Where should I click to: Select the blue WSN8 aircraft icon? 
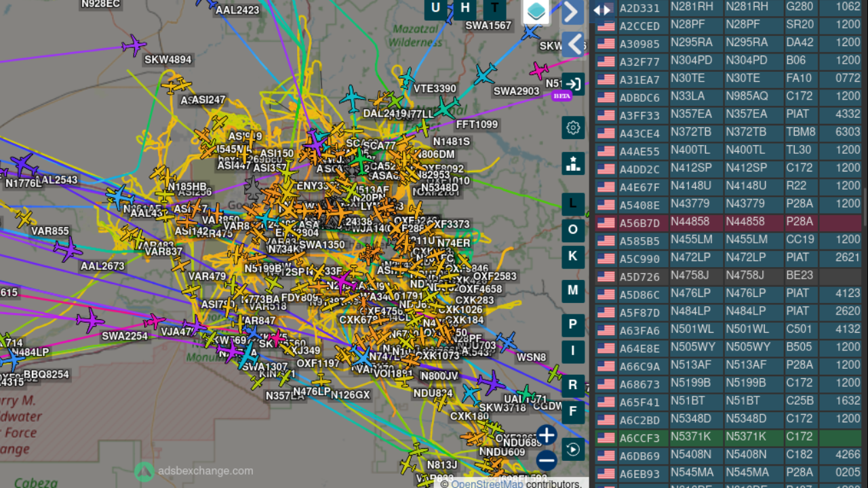tap(506, 342)
